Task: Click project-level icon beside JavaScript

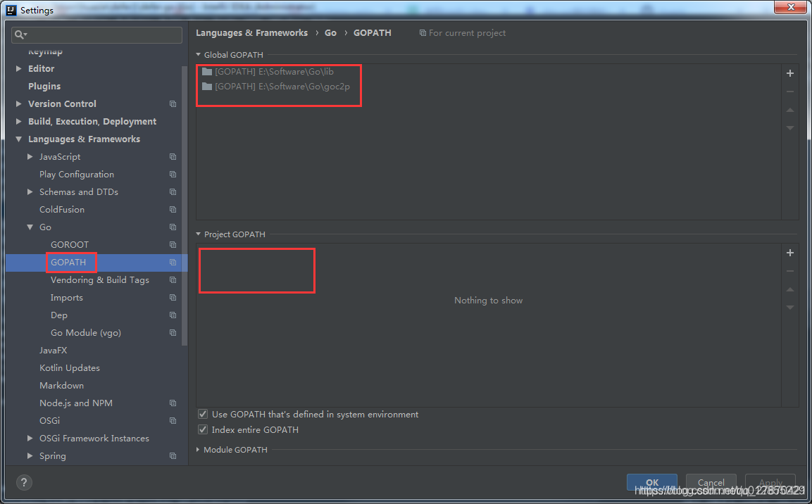Action: pos(173,157)
